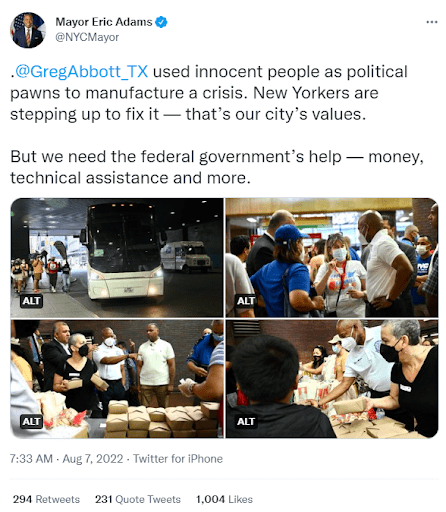Click the Twitter for iPhone source link
Image resolution: width=446 pixels, height=512 pixels.
[x=178, y=459]
